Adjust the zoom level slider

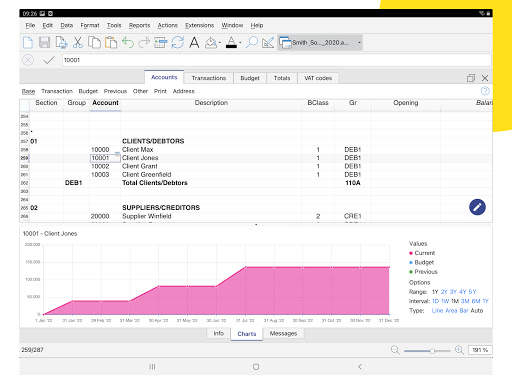[427, 350]
